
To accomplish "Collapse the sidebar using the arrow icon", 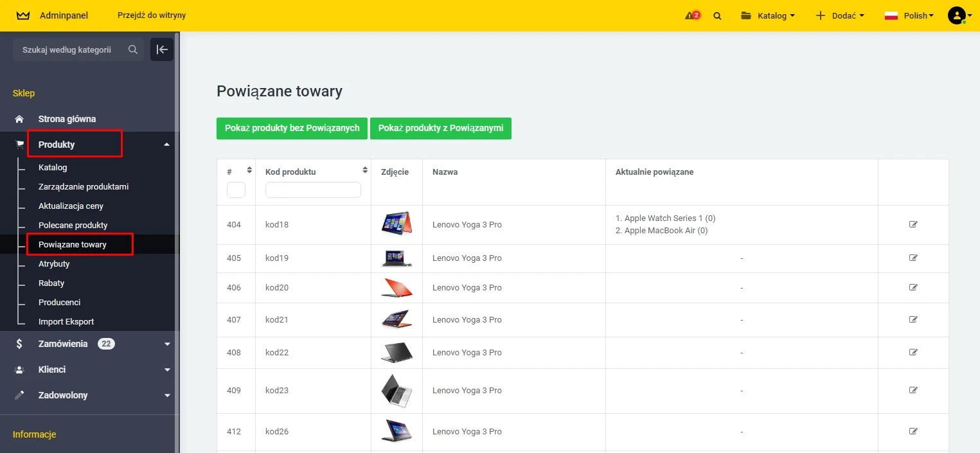I will coord(161,49).
